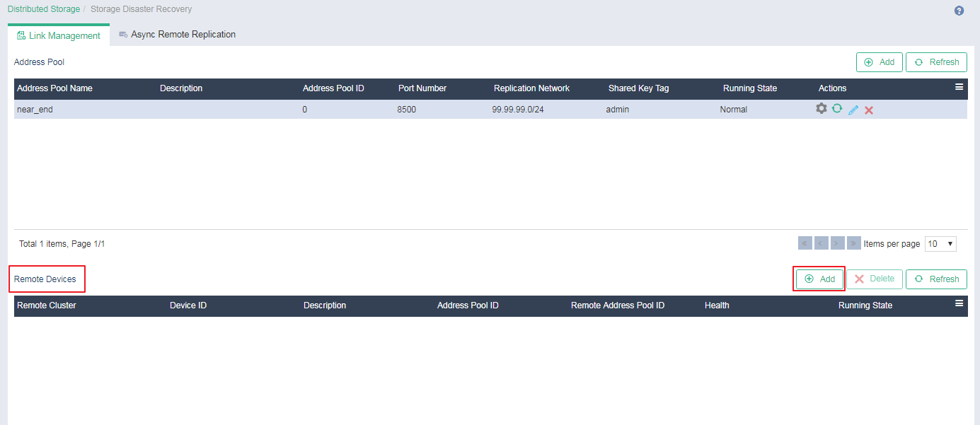Go to next page of address pools

[838, 243]
